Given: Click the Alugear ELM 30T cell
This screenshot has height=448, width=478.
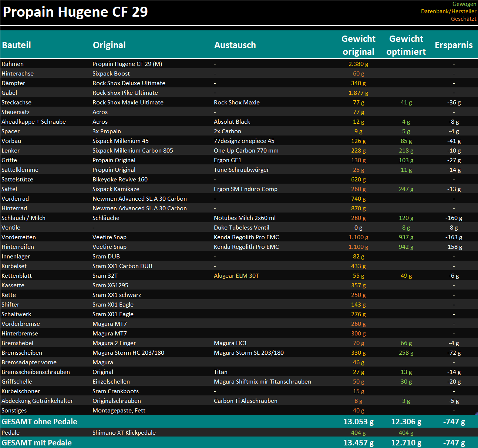Looking at the screenshot, I should (x=236, y=276).
